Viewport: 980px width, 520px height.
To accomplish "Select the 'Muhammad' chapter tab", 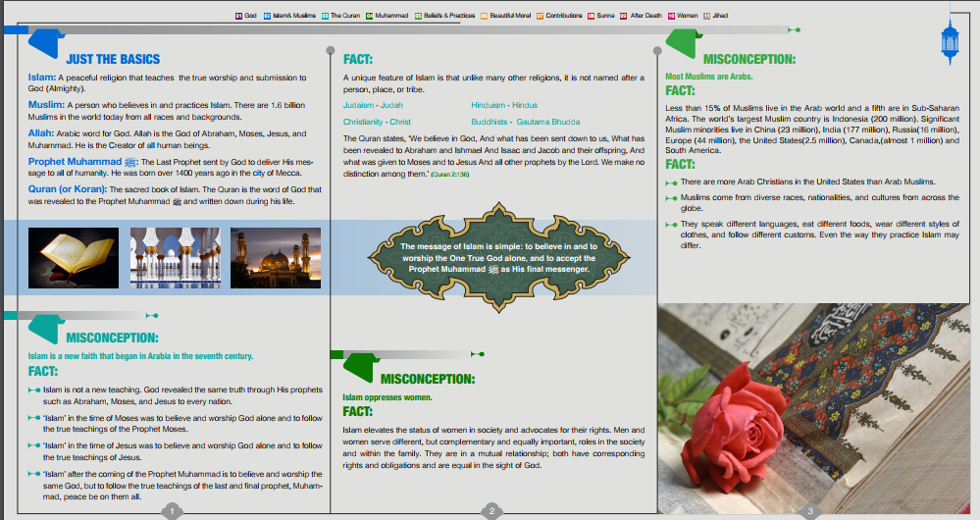I will pyautogui.click(x=387, y=16).
